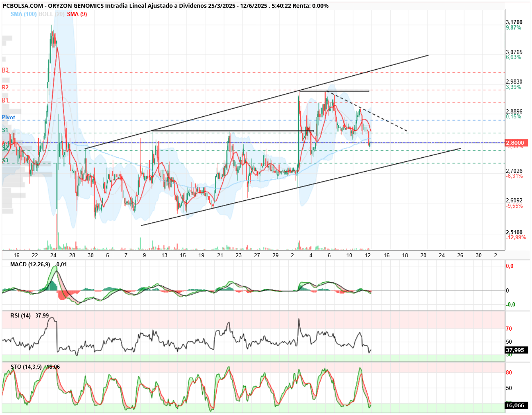Click the red SMA (9) legend label
The height and width of the screenshot is (415, 532).
(x=77, y=14)
